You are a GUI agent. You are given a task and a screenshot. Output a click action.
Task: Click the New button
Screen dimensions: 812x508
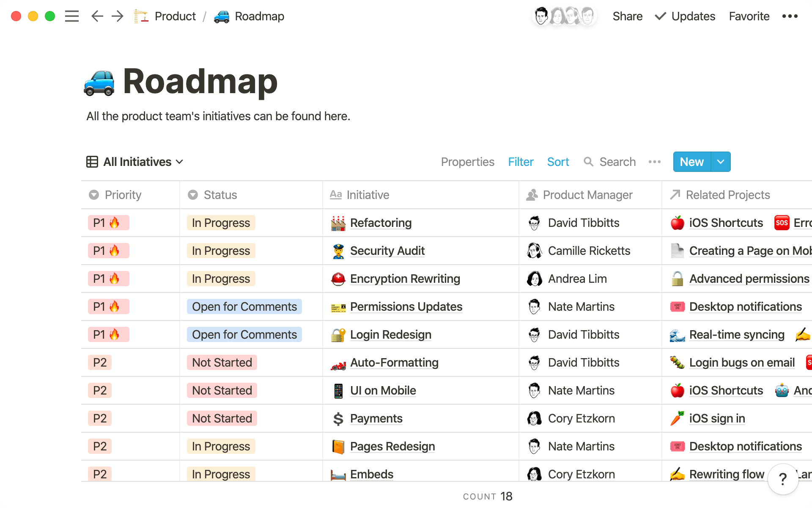point(691,162)
